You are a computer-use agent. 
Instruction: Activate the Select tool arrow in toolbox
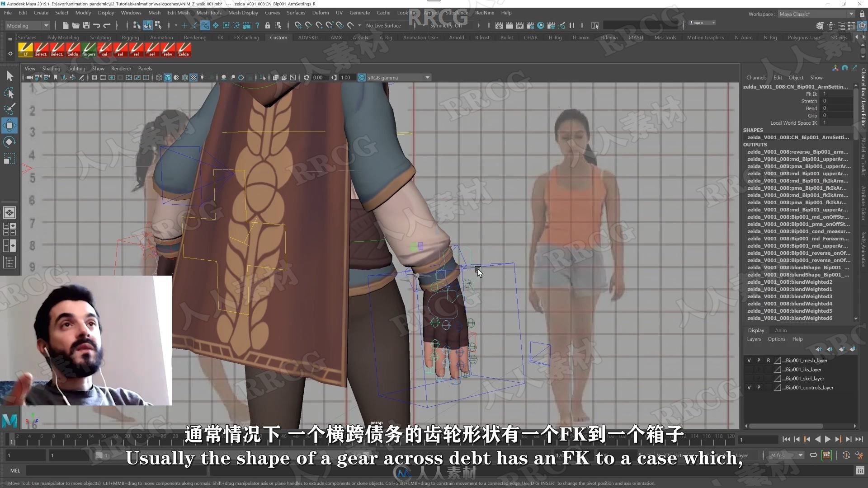coord(9,76)
